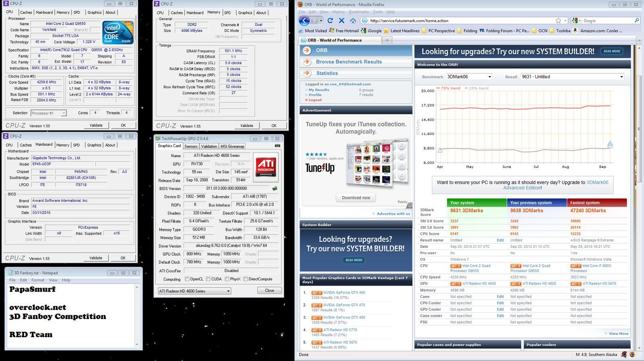Click the My Results link
The width and height of the screenshot is (644, 361).
click(x=319, y=90)
